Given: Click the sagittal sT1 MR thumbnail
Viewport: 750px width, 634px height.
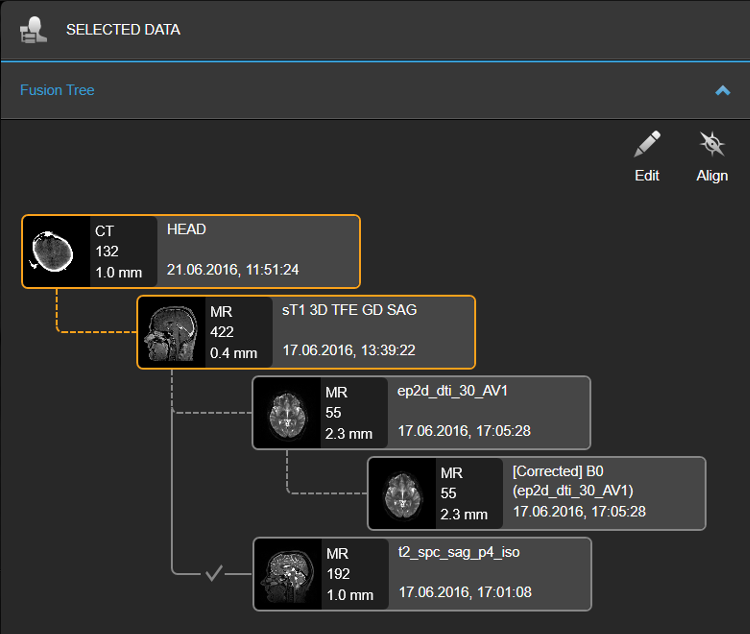Looking at the screenshot, I should click(x=172, y=332).
